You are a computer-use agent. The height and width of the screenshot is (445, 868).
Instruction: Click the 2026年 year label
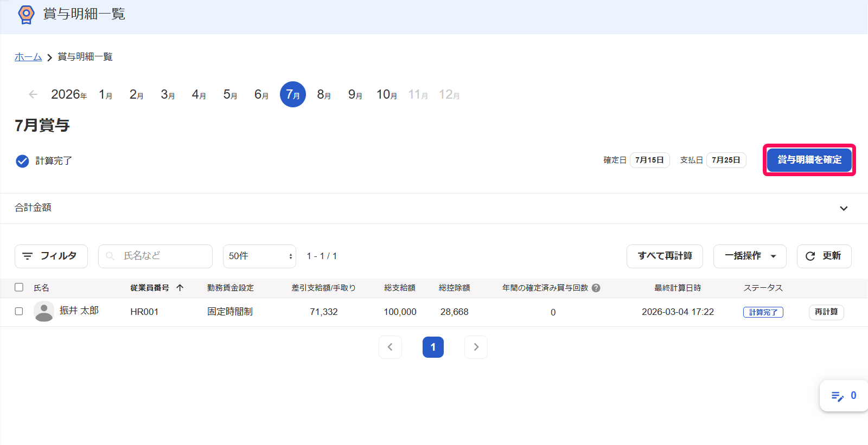[x=69, y=94]
